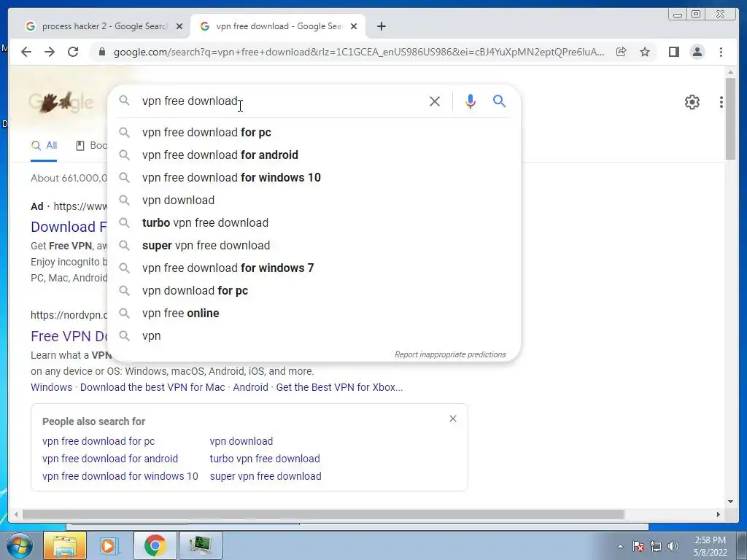Click the vertical scrollbar down arrow
This screenshot has height=560, width=747.
coord(730,501)
